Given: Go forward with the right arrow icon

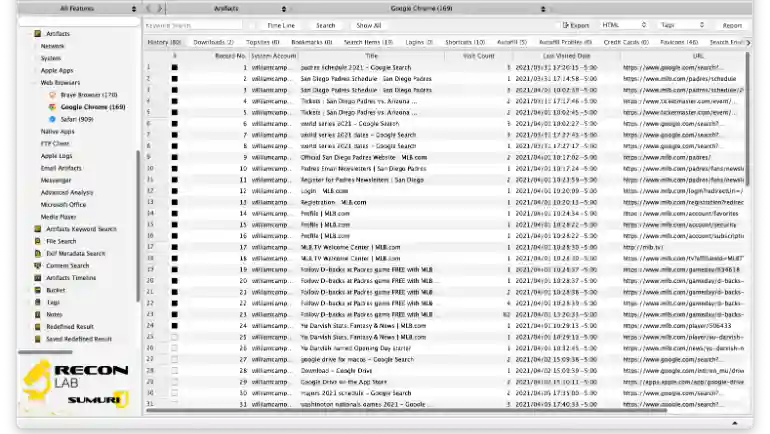Looking at the screenshot, I should coord(159,8).
